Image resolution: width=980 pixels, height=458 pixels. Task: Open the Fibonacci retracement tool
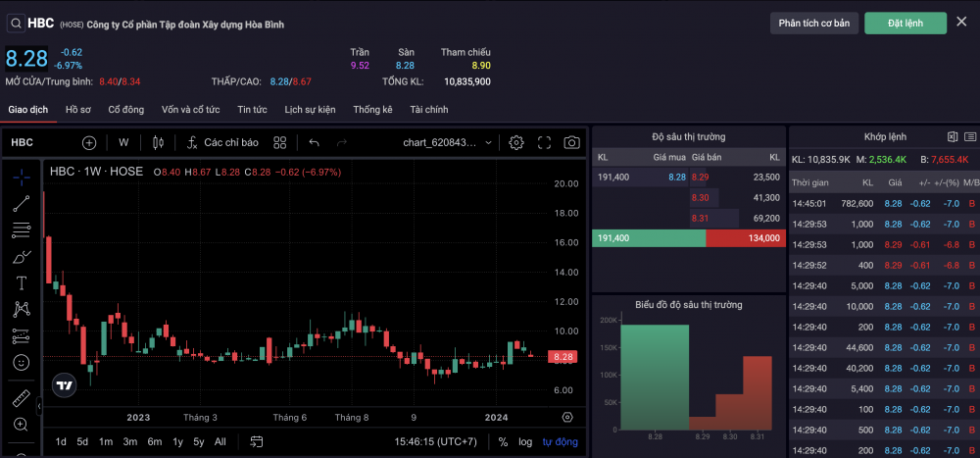tap(22, 230)
